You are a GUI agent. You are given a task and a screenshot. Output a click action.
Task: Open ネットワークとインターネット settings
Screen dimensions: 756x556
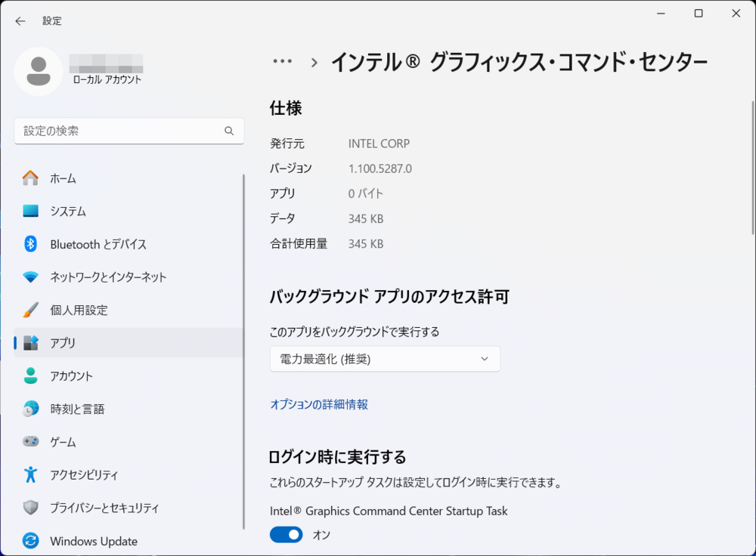coord(129,277)
